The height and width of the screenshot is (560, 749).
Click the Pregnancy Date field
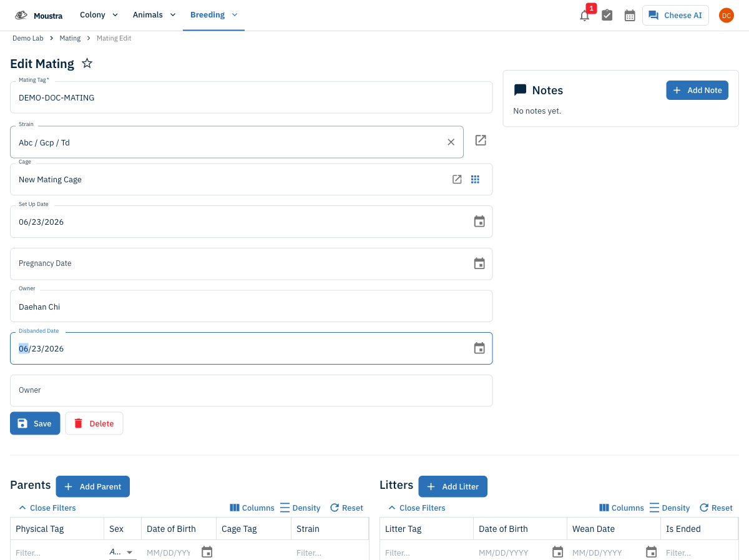pos(251,263)
